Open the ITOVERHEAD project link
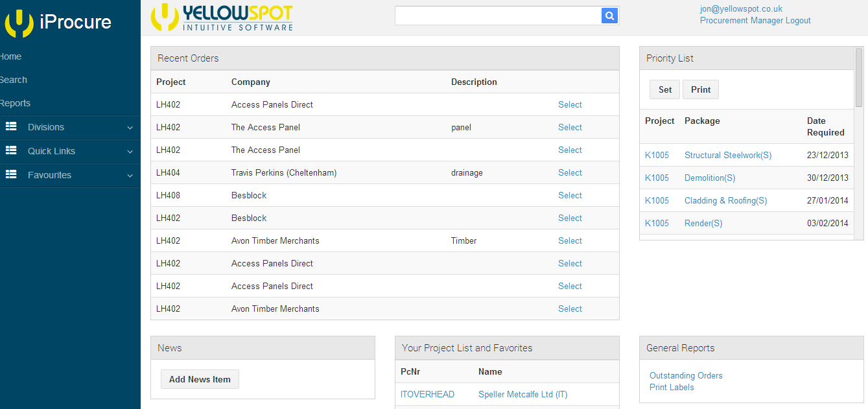This screenshot has width=868, height=409. pyautogui.click(x=427, y=394)
